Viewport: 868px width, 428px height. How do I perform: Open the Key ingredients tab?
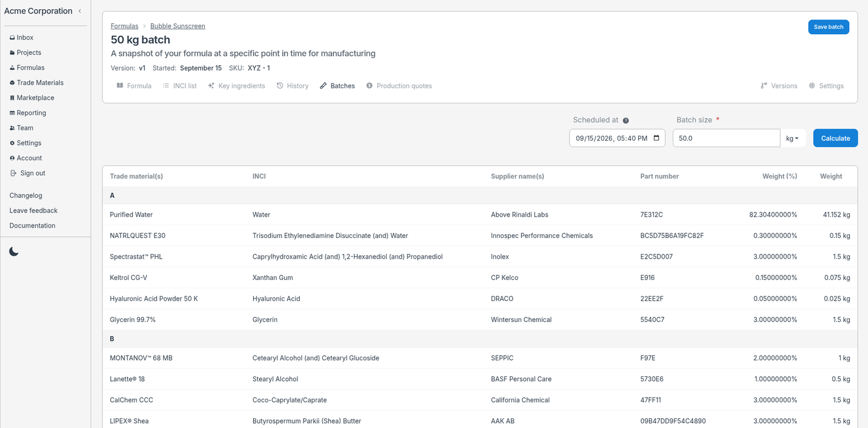pos(237,86)
